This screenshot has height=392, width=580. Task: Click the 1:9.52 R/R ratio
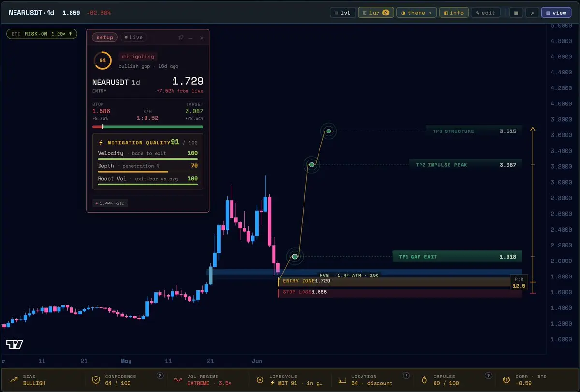click(x=148, y=118)
